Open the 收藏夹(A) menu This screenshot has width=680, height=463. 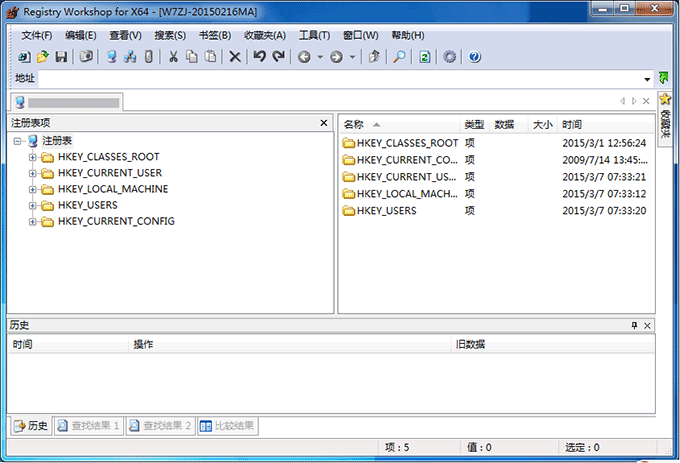tap(263, 36)
